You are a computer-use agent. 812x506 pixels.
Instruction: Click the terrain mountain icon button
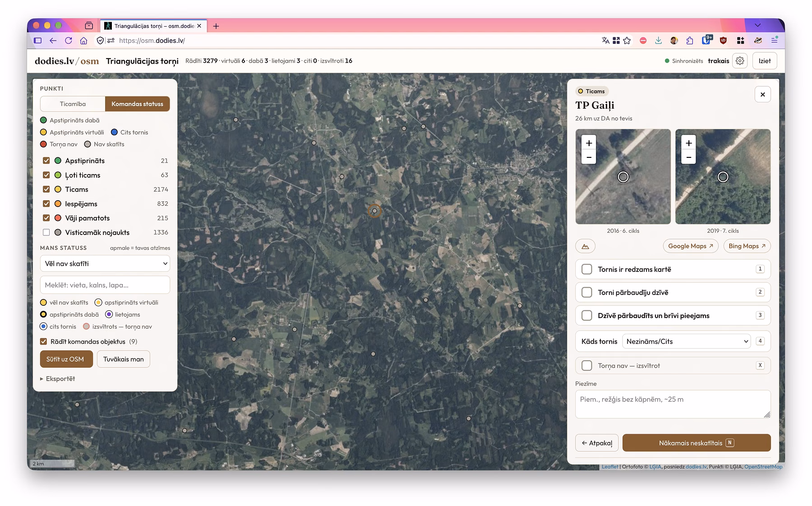[585, 246]
